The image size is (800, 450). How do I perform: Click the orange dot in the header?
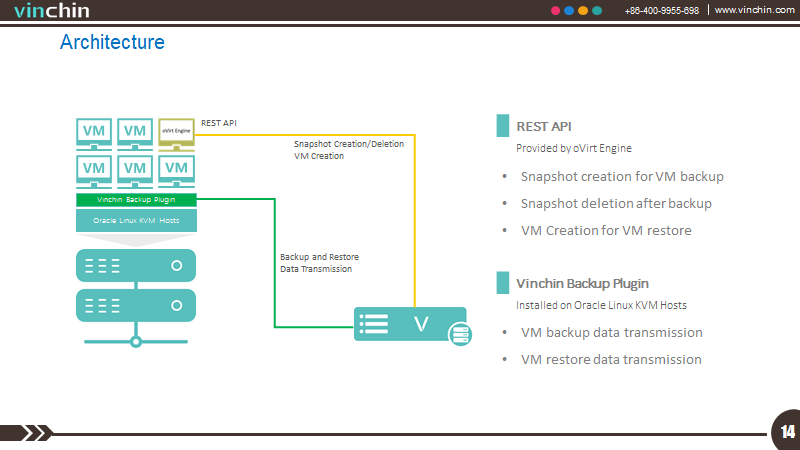click(583, 10)
